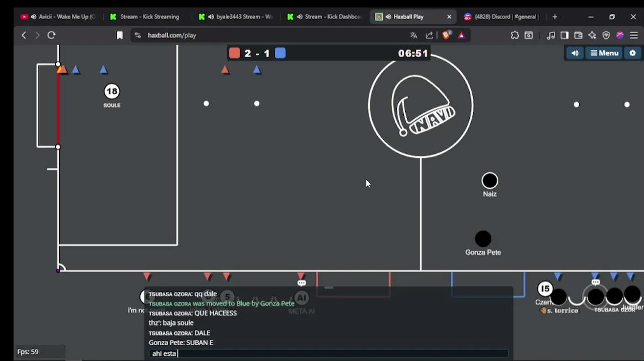Open browser extensions puzzle icon
Viewport: 644px width, 361px height.
coord(515,35)
